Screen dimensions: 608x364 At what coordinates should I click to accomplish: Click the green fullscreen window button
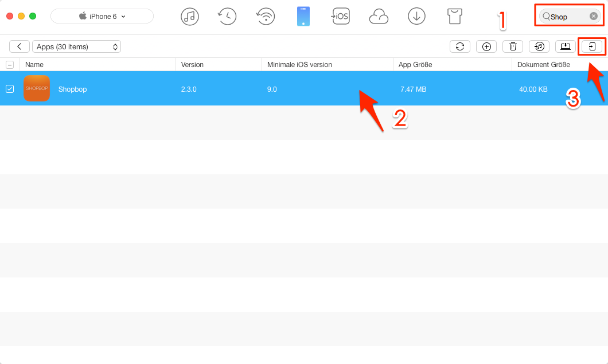[x=33, y=16]
